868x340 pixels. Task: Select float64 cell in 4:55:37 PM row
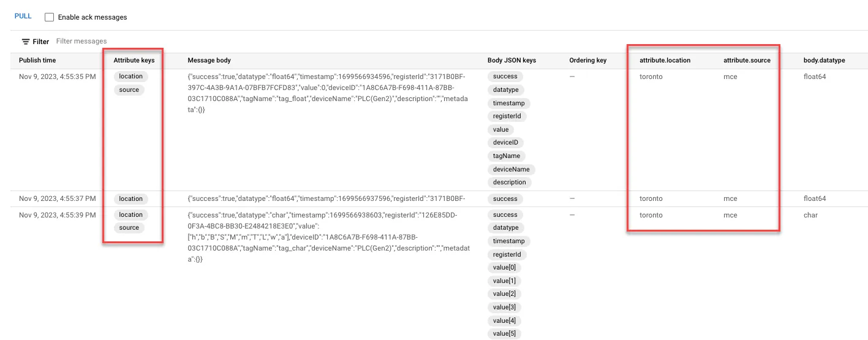815,199
